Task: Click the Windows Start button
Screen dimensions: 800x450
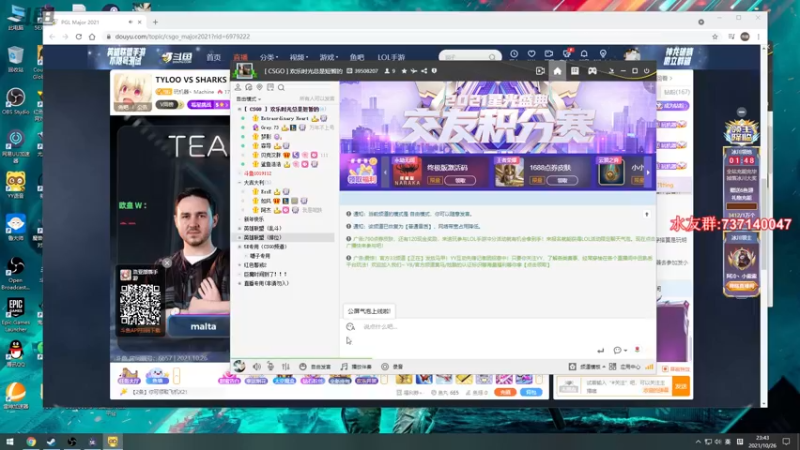Action: click(10, 441)
